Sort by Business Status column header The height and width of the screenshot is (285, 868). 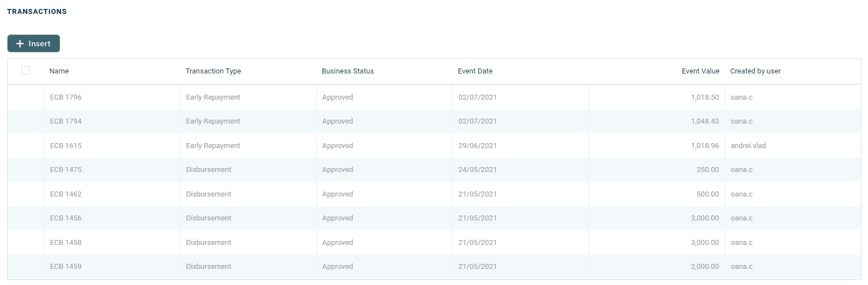[348, 71]
